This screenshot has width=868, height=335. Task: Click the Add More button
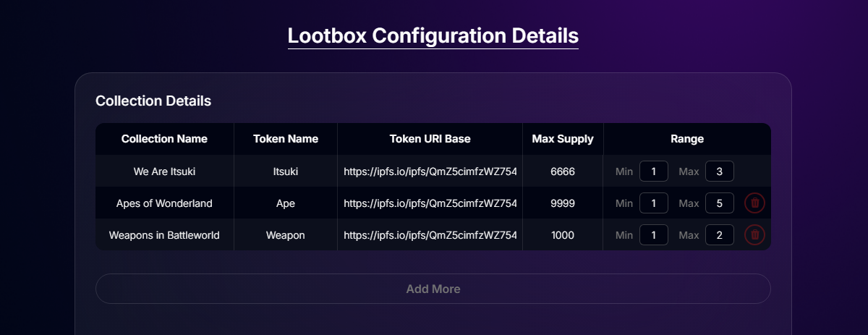pos(433,289)
